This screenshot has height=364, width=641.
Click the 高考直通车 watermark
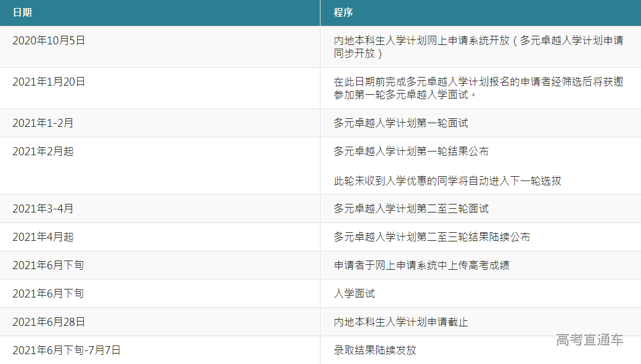click(x=589, y=339)
